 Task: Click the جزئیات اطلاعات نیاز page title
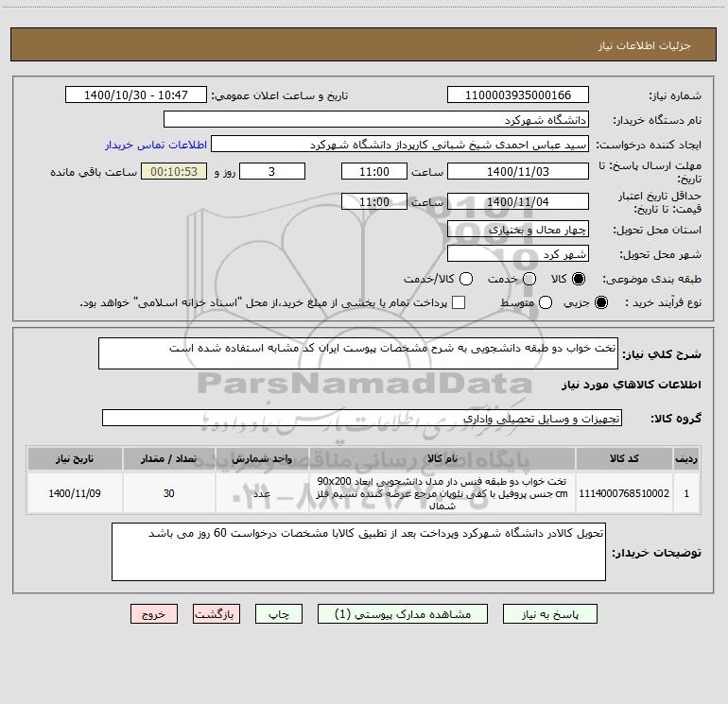pyautogui.click(x=644, y=45)
